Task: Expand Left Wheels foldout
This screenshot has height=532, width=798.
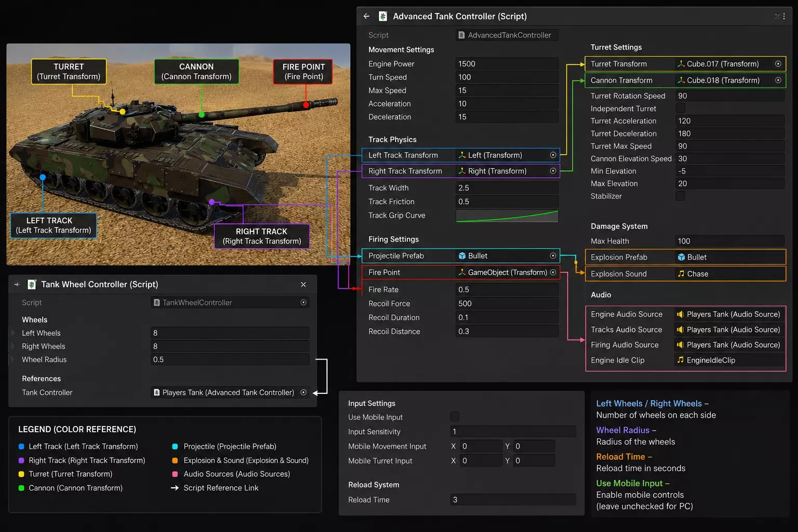Action: pyautogui.click(x=13, y=333)
